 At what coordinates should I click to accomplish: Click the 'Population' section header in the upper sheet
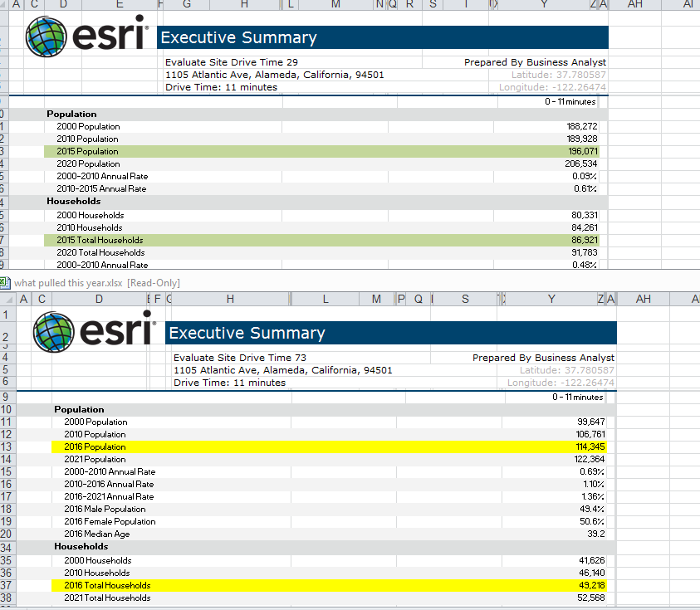pyautogui.click(x=71, y=115)
